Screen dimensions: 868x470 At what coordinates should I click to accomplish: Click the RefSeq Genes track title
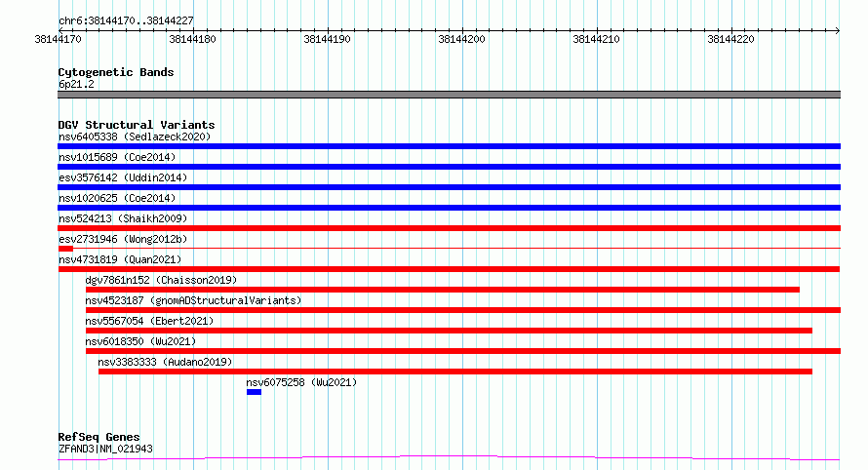point(99,437)
